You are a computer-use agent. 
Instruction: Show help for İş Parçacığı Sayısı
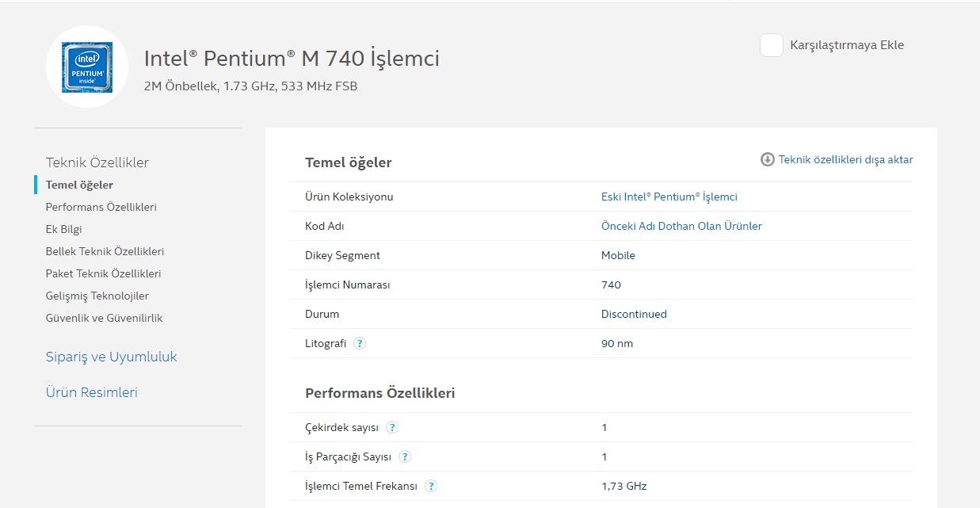[x=405, y=456]
